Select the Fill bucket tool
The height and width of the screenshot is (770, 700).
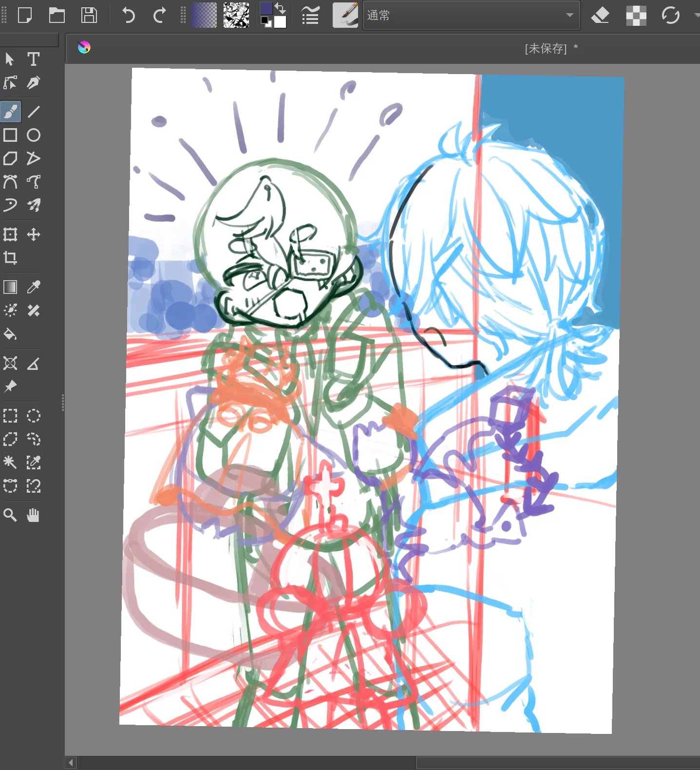point(10,334)
